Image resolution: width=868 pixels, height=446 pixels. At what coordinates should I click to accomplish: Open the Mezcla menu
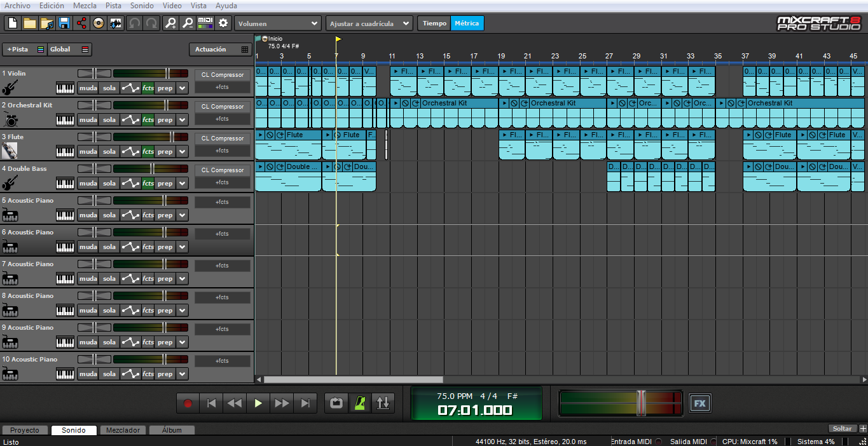click(x=85, y=6)
